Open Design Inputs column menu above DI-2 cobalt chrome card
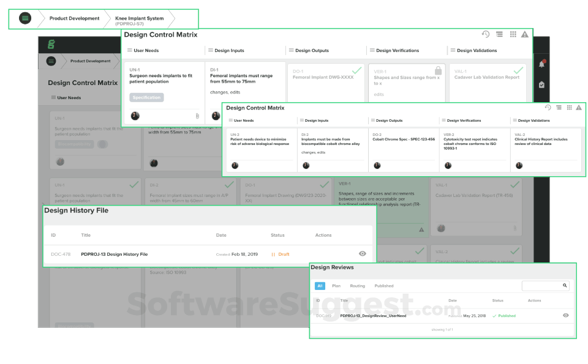 [x=301, y=120]
